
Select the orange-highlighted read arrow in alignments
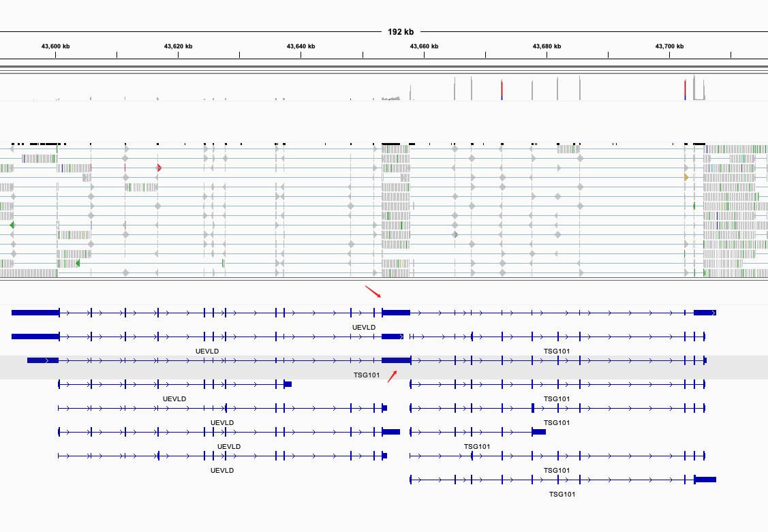click(686, 176)
